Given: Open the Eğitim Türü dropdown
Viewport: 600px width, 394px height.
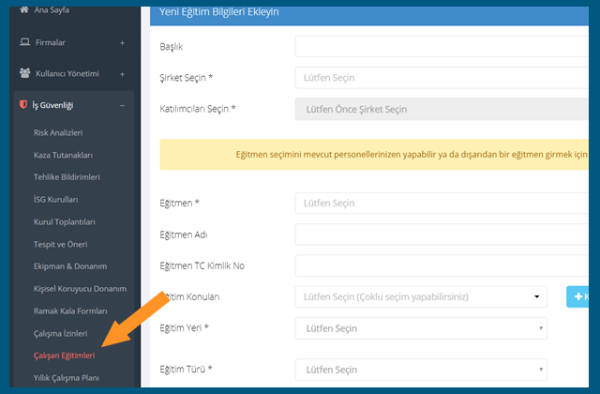Looking at the screenshot, I should tap(421, 370).
